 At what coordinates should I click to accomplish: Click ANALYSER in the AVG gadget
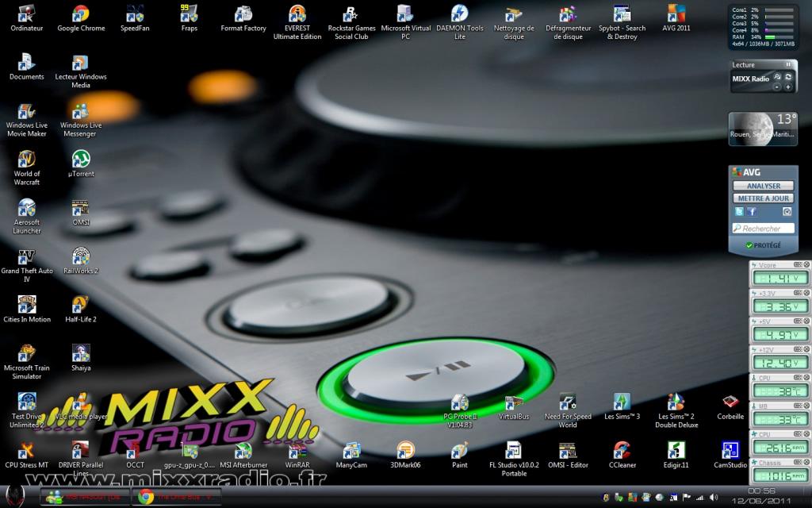(x=764, y=186)
